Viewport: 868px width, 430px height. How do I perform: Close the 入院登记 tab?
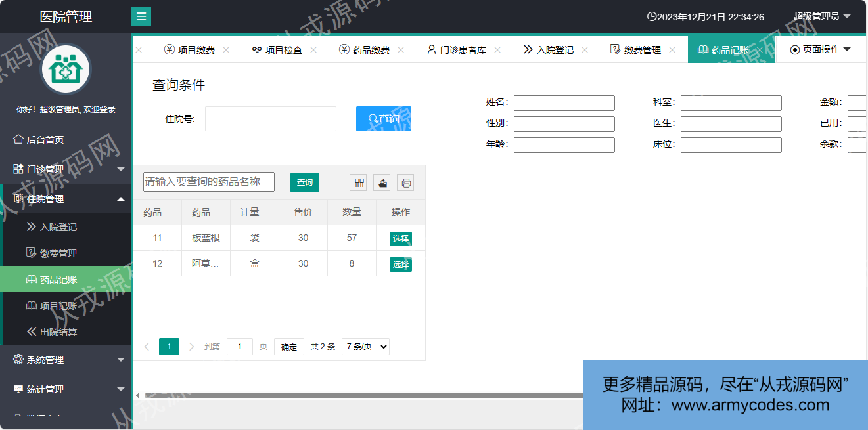pyautogui.click(x=585, y=50)
